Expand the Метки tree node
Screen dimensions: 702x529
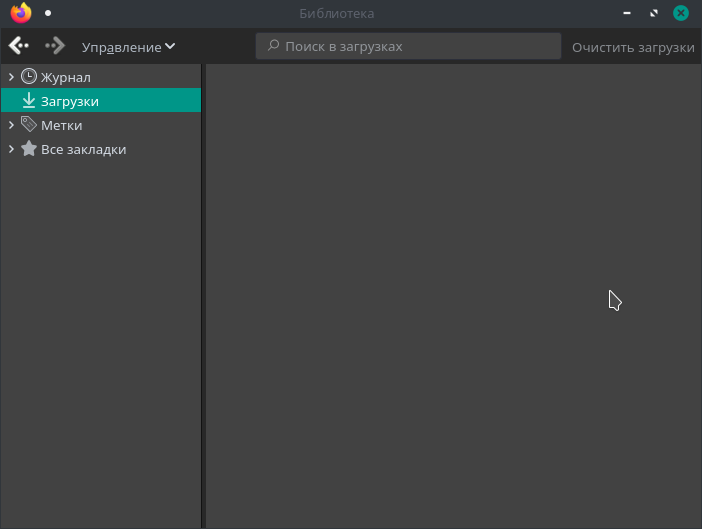pyautogui.click(x=11, y=125)
